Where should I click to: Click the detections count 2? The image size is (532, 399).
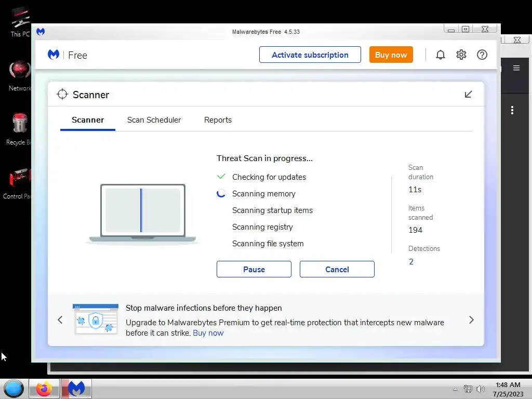coord(411,262)
